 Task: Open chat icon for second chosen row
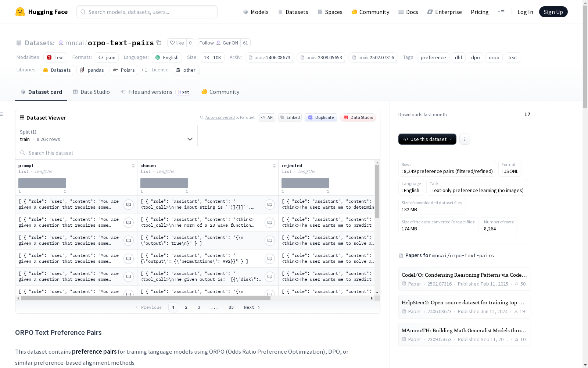point(270,222)
